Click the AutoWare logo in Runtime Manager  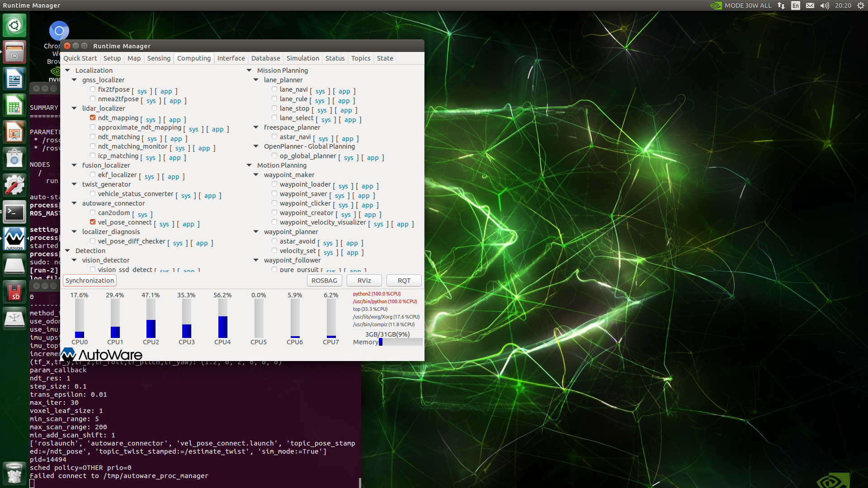point(102,355)
